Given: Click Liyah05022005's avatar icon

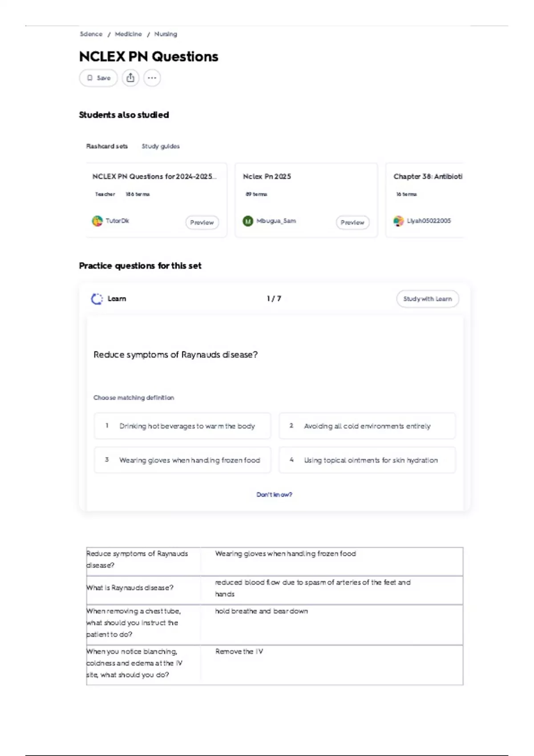Looking at the screenshot, I should coord(399,221).
